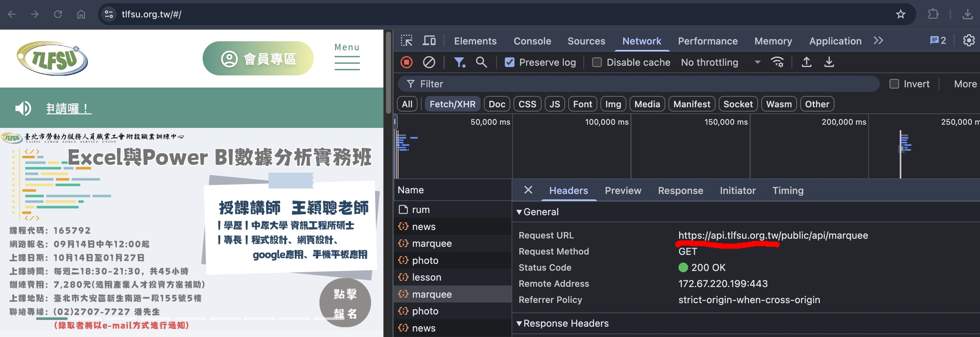980x337 pixels.
Task: Open More filters option
Action: tap(965, 84)
